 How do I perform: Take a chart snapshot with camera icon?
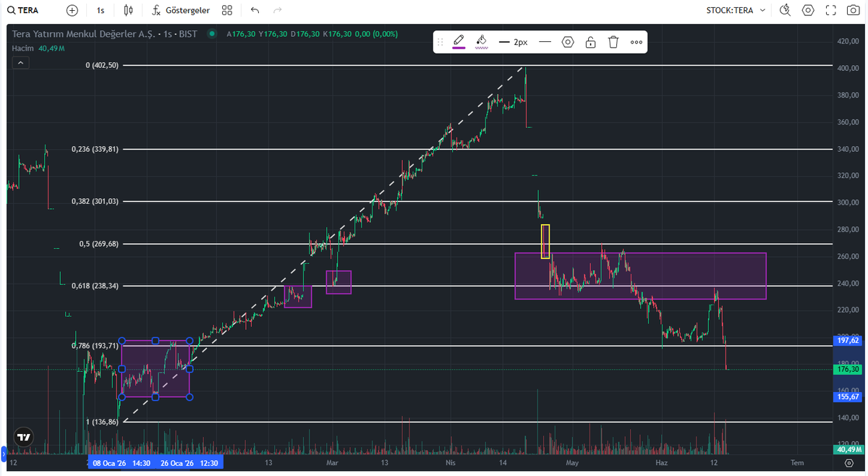tap(854, 10)
